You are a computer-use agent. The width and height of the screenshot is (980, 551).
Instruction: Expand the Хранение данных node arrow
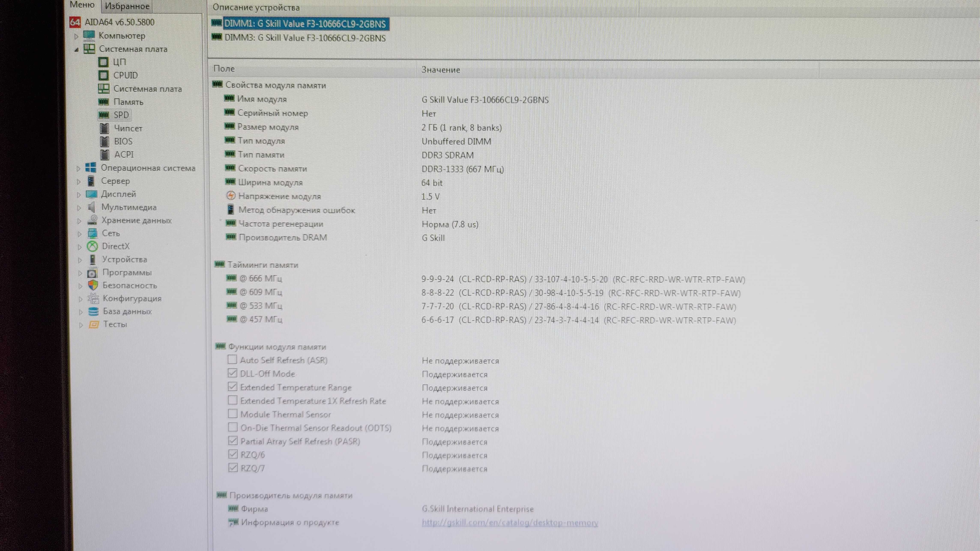(x=79, y=221)
